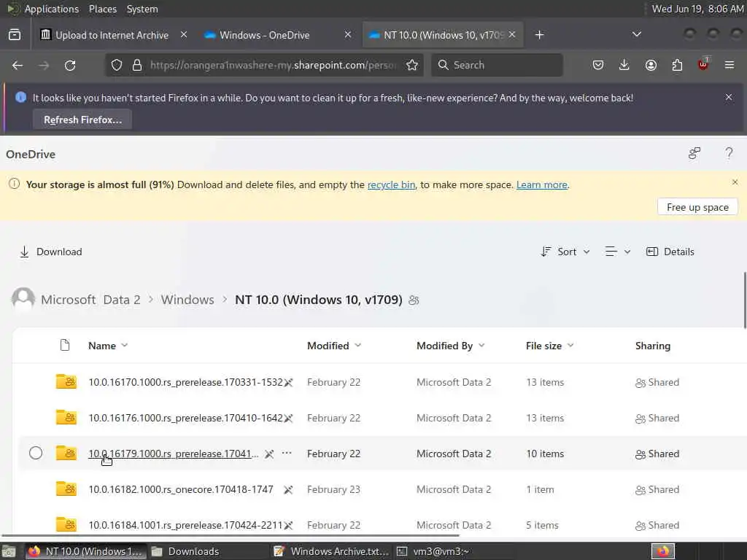Follow the Learn more link
This screenshot has width=747, height=560.
click(542, 184)
